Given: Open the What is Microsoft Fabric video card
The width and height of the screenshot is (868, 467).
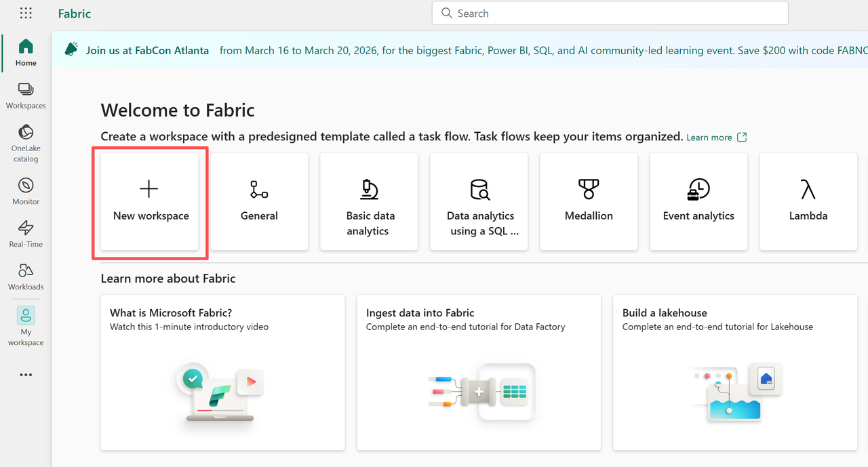Looking at the screenshot, I should coord(222,372).
